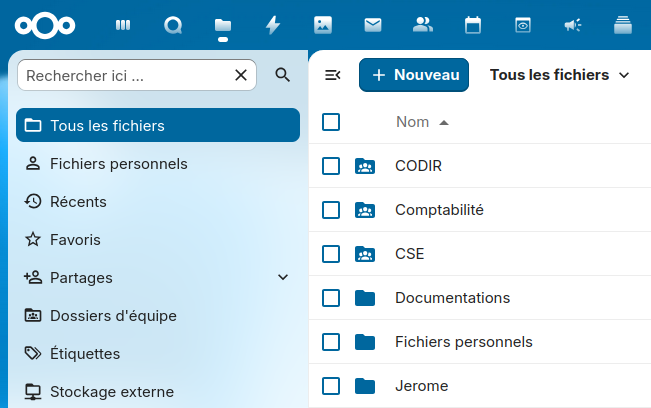This screenshot has height=408, width=651.
Task: Check the Fichiers personnels row checkbox
Action: (x=331, y=342)
